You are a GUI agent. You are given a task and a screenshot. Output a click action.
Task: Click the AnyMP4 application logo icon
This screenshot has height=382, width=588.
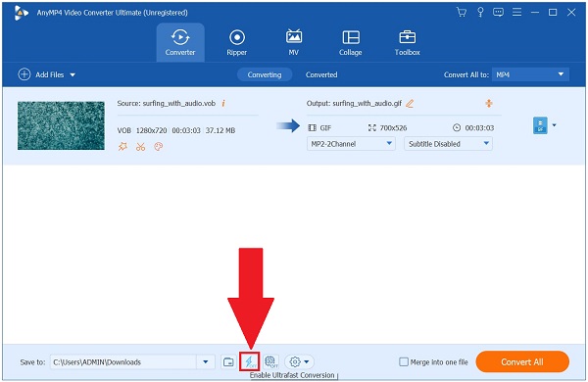coord(21,13)
